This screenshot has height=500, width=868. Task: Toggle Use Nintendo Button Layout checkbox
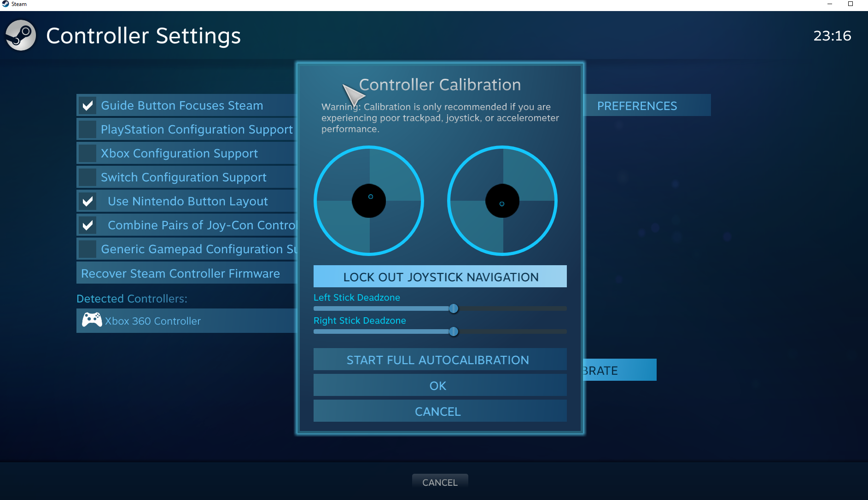87,201
